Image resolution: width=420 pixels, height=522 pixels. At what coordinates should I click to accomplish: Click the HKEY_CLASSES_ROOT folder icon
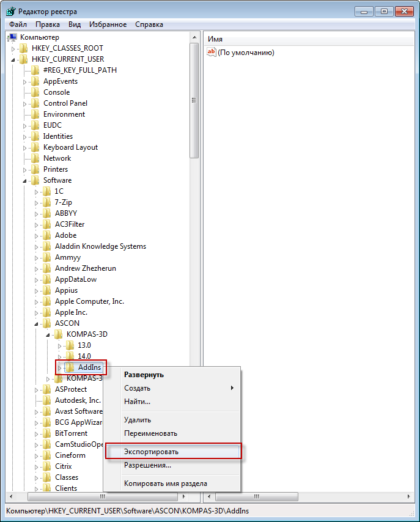click(x=24, y=48)
